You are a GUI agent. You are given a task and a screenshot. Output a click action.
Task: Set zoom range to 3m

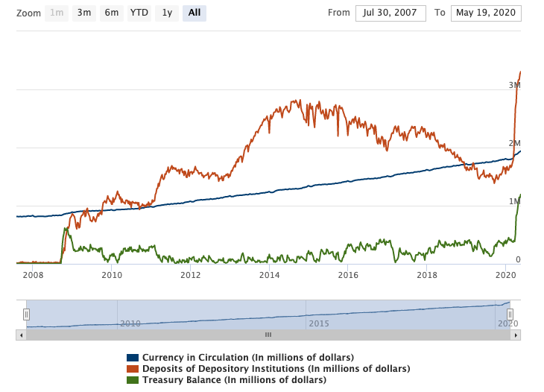(84, 13)
